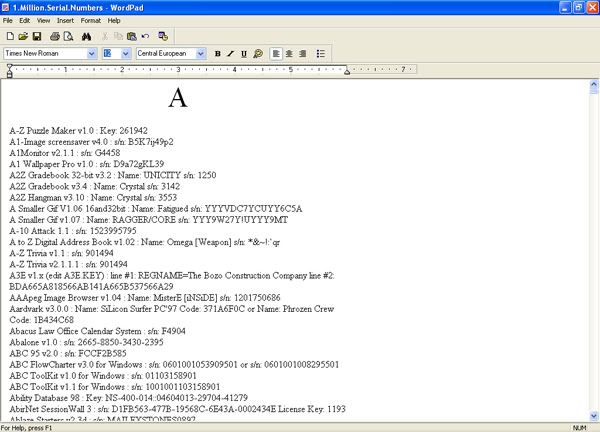Click the line 'Ability Database 98'
Screen dimensions: 600x432
pyautogui.click(x=129, y=398)
